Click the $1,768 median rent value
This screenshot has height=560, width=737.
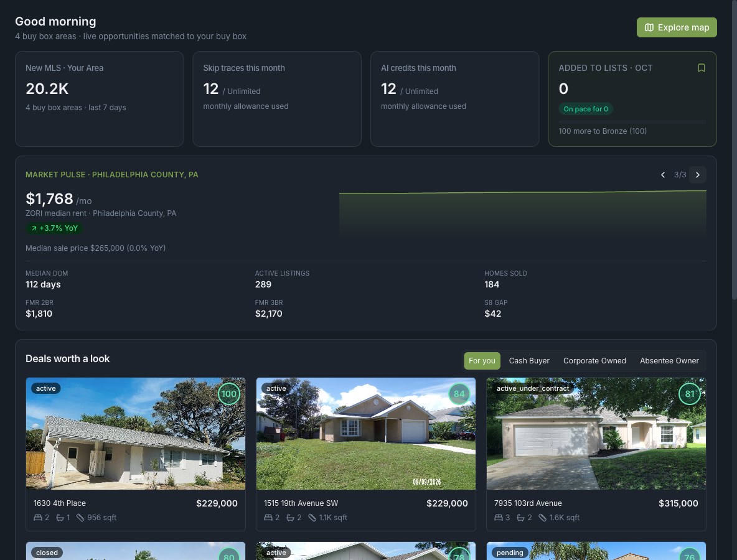coord(49,198)
